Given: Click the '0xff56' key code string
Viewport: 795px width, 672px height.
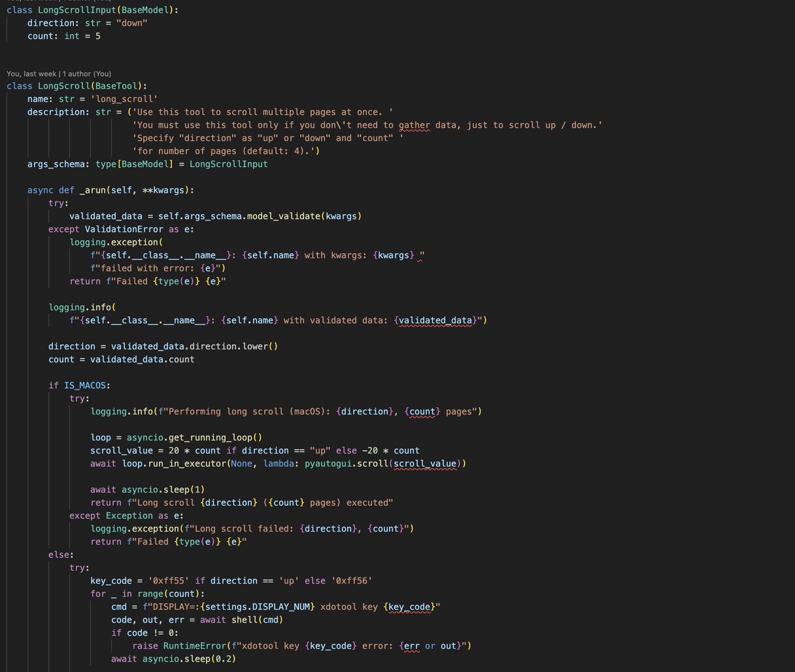Looking at the screenshot, I should coord(352,581).
